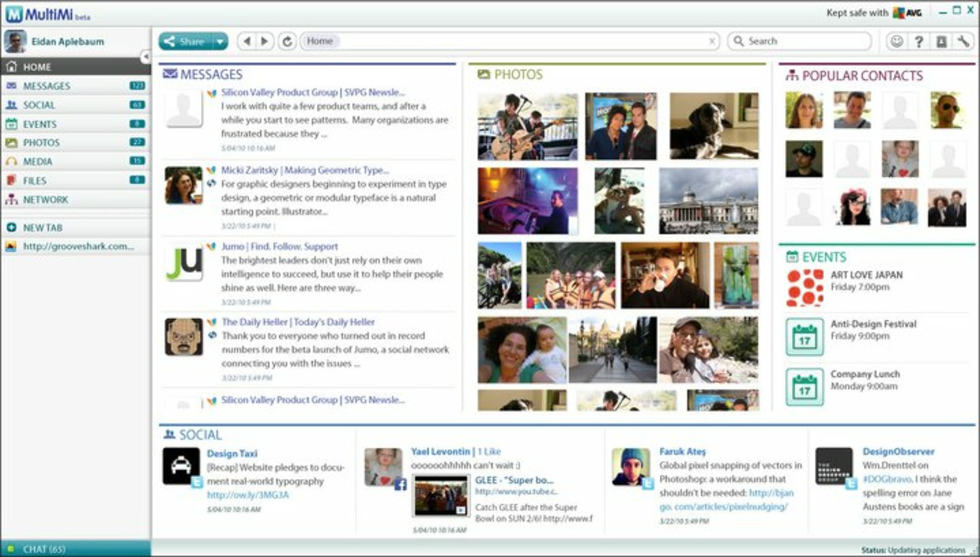Collapse the left sidebar panel

(145, 56)
